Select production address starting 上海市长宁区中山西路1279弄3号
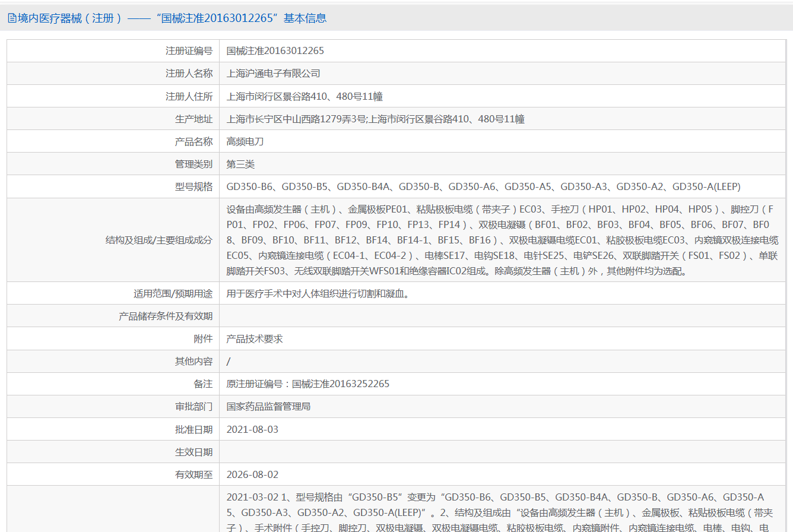The width and height of the screenshot is (793, 532). tap(376, 119)
